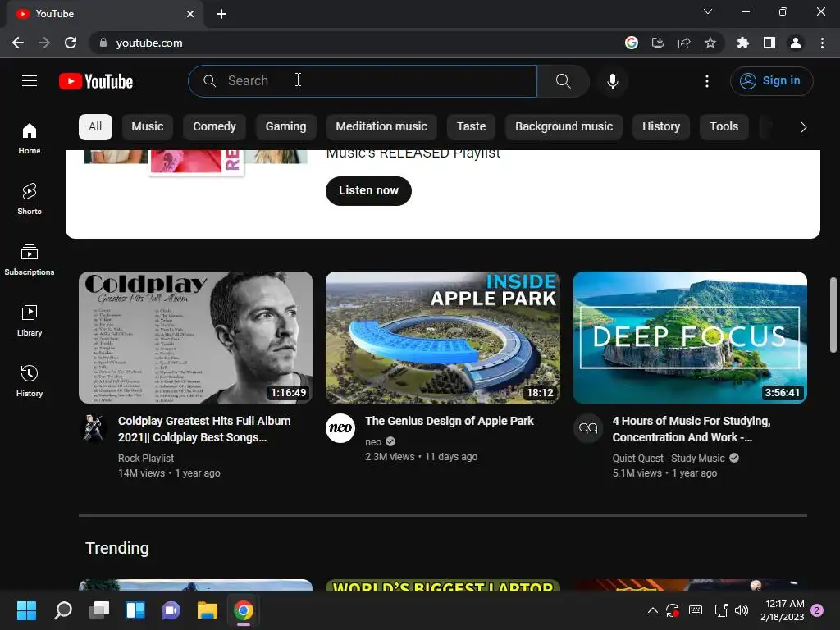Open Coldplay Greatest Hits video title

204,429
